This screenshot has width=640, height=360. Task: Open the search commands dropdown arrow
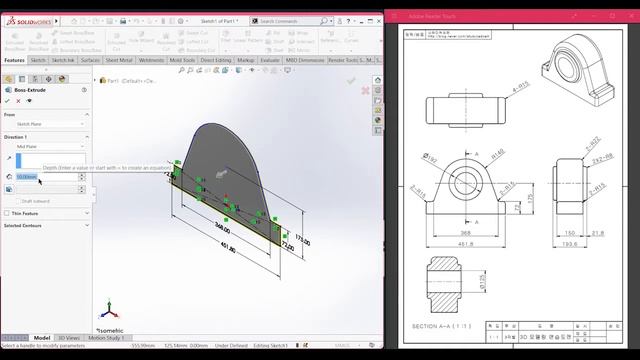coord(331,21)
